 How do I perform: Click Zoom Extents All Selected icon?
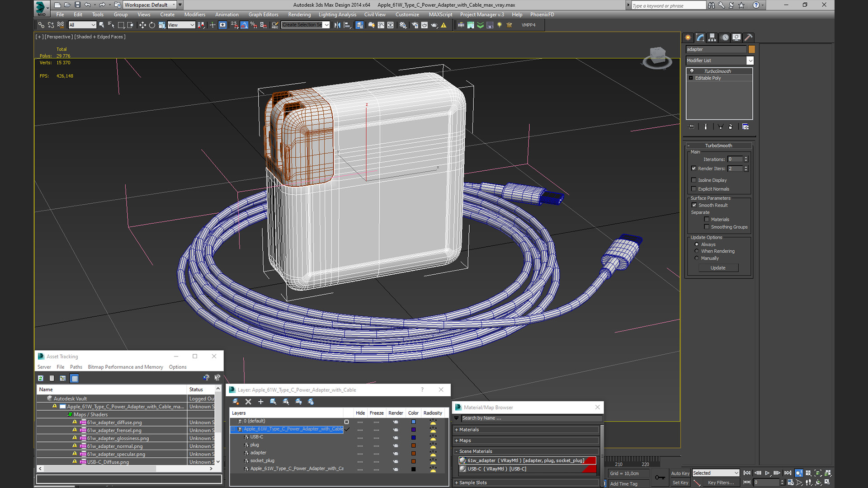click(828, 473)
